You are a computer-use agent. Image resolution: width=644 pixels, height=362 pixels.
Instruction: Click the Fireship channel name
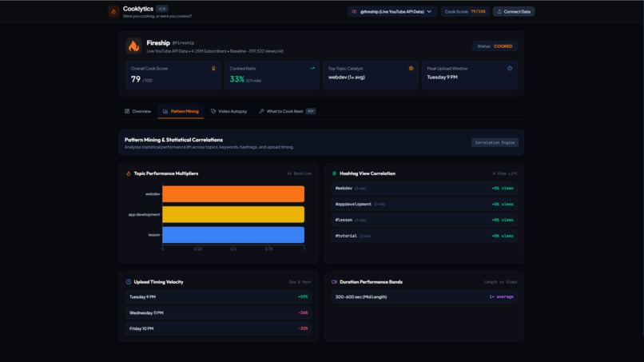(x=158, y=42)
